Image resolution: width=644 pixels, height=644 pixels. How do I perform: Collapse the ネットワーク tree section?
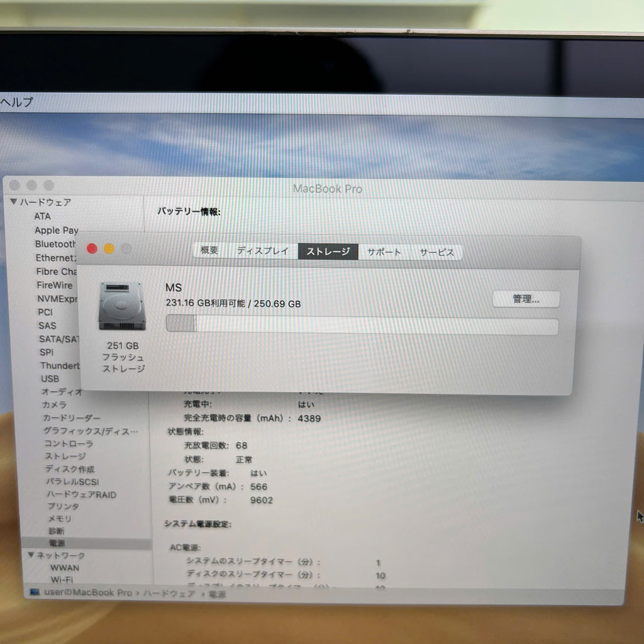pyautogui.click(x=31, y=555)
